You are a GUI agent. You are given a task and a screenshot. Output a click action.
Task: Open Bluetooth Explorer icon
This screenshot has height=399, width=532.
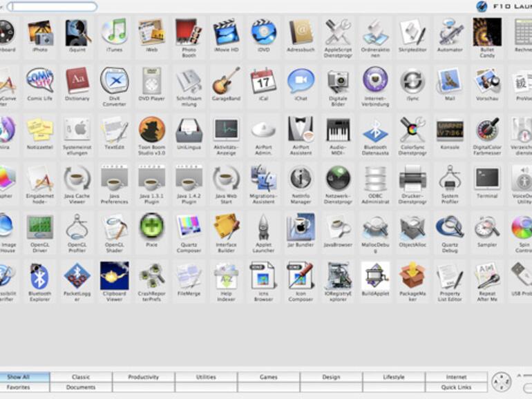pos(40,275)
